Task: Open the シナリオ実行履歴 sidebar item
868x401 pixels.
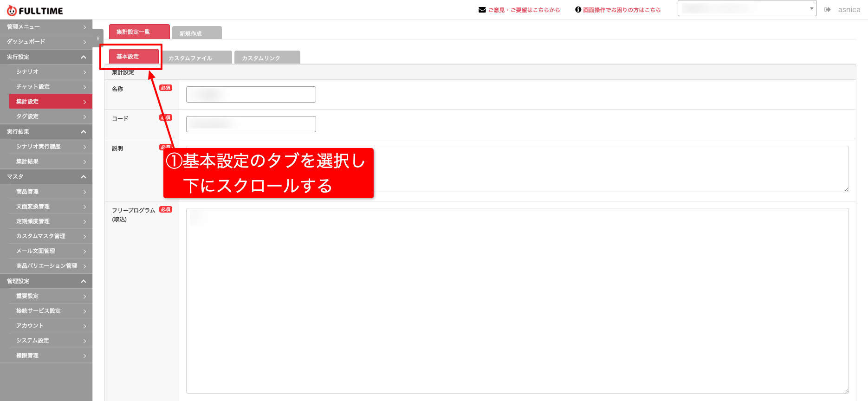Action: [51, 146]
